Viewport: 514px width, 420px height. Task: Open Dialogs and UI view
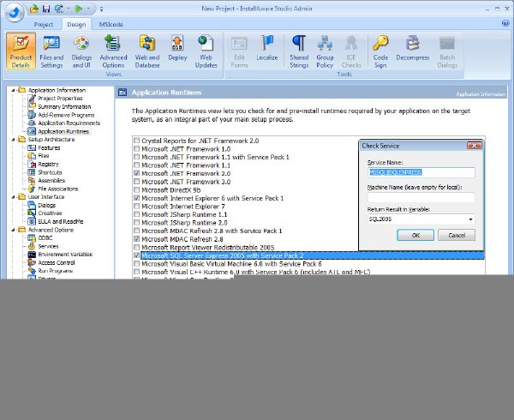(x=81, y=51)
